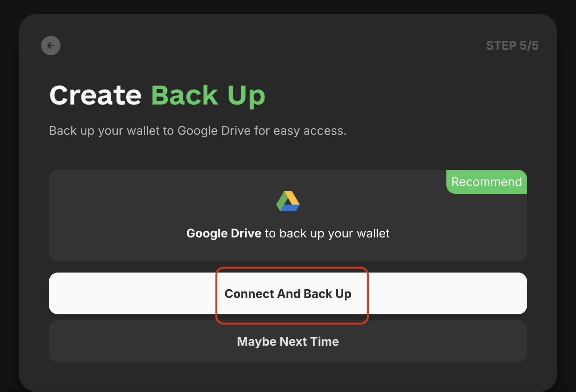Viewport: 576px width, 392px height.
Task: Click the subtitle about backing up wallet
Action: click(198, 131)
